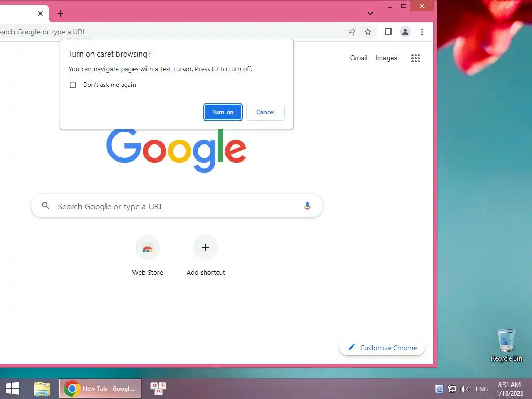Focus the Google search box

[x=177, y=206]
